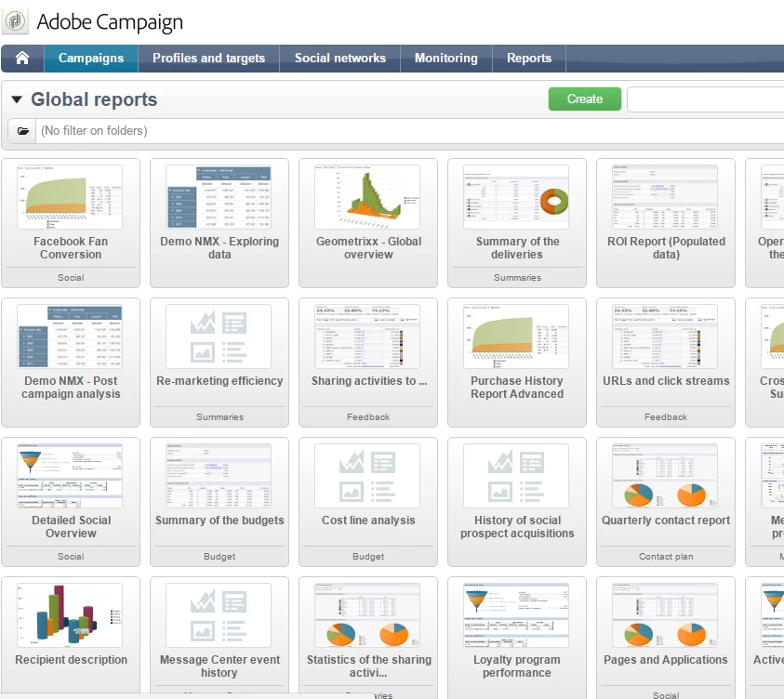This screenshot has width=784, height=699.
Task: Open Demo NMX - Exploring data thumbnail
Action: 219,197
